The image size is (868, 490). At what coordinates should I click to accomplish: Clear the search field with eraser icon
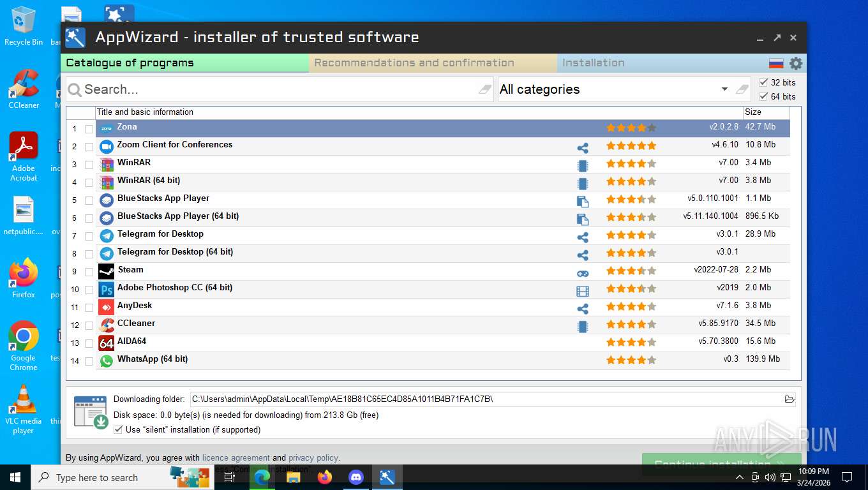tap(486, 89)
